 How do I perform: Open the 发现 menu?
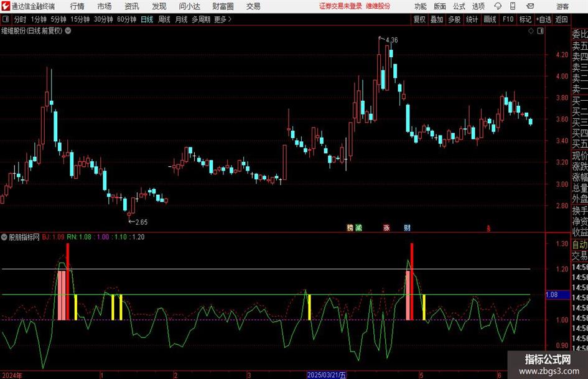click(159, 6)
